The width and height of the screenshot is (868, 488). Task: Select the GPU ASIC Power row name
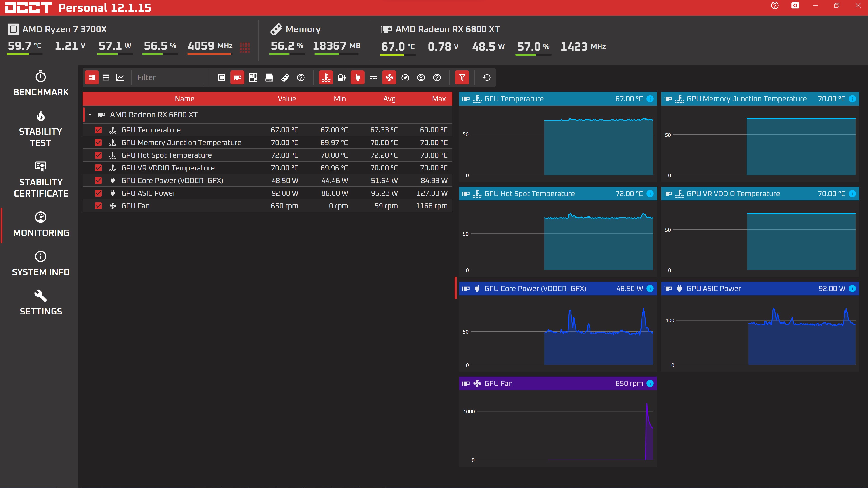coord(148,193)
